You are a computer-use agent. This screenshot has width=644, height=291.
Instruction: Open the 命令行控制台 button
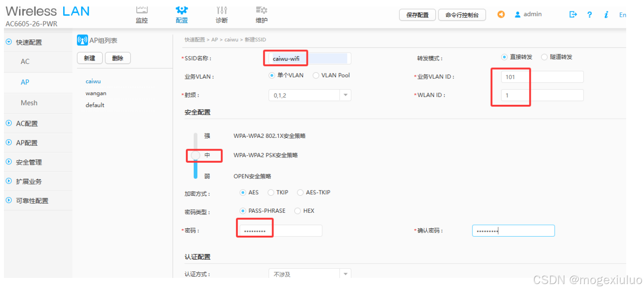click(462, 15)
